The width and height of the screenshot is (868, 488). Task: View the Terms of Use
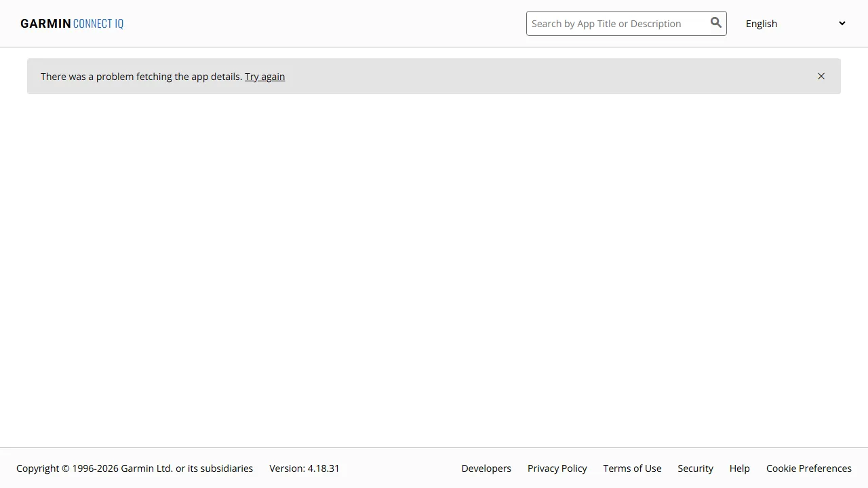point(632,468)
